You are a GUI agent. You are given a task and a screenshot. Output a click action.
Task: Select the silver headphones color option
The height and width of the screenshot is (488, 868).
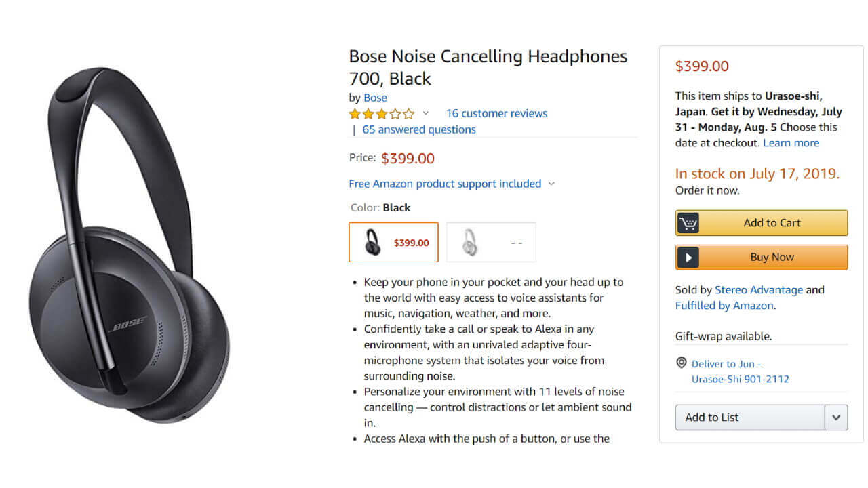(491, 242)
